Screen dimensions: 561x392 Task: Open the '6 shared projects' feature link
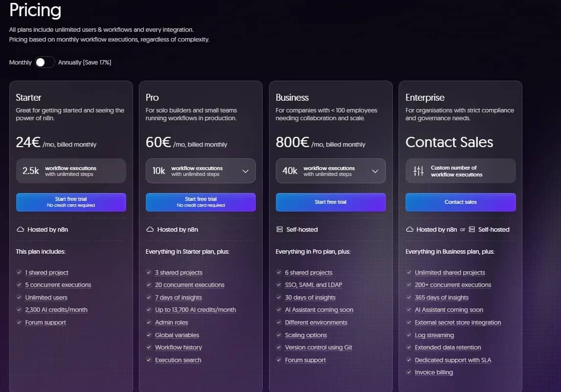click(x=309, y=273)
